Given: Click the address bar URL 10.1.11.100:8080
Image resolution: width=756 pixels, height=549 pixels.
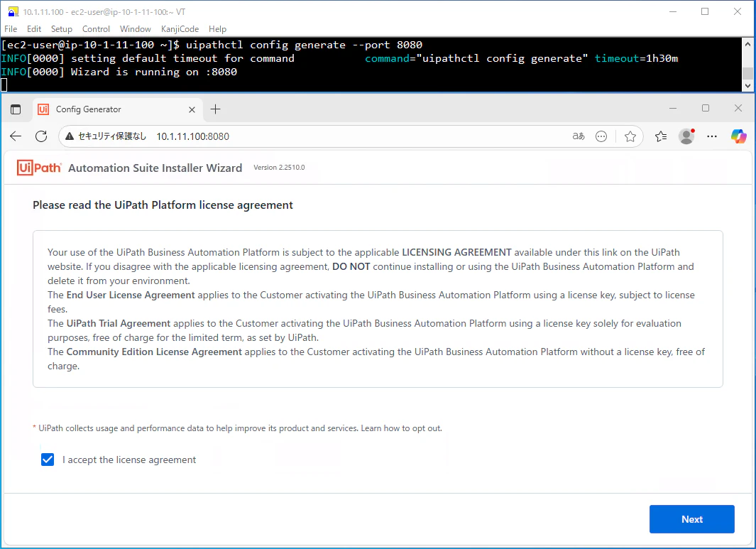Looking at the screenshot, I should click(193, 136).
